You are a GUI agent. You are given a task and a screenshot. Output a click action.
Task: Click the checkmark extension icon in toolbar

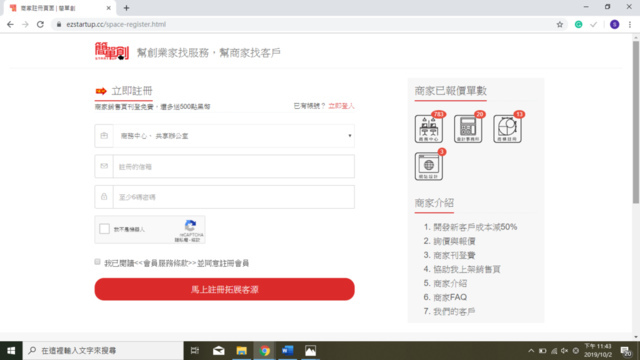[x=593, y=24]
